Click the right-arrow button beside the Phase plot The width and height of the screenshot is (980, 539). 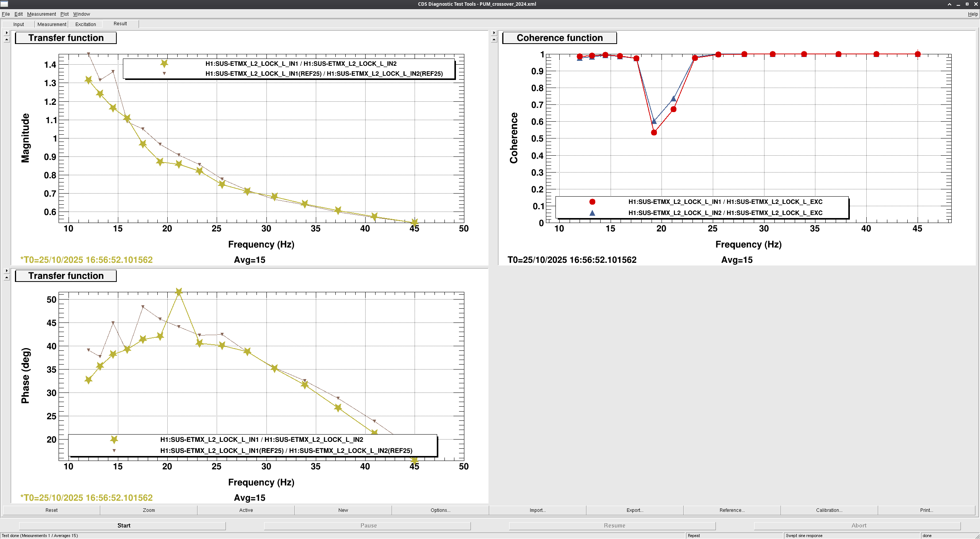7,271
